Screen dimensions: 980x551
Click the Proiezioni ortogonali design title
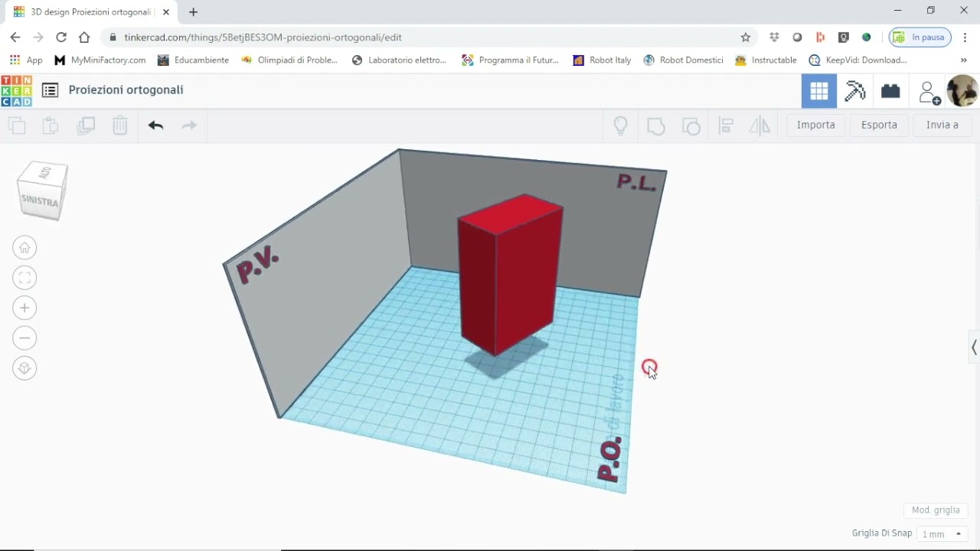click(x=126, y=90)
